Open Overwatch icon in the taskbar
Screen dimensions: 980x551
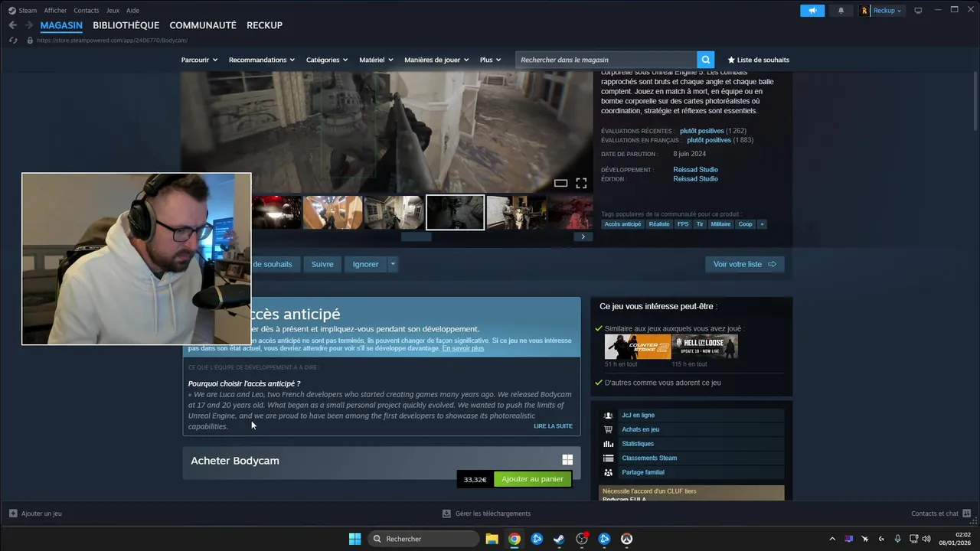626,539
